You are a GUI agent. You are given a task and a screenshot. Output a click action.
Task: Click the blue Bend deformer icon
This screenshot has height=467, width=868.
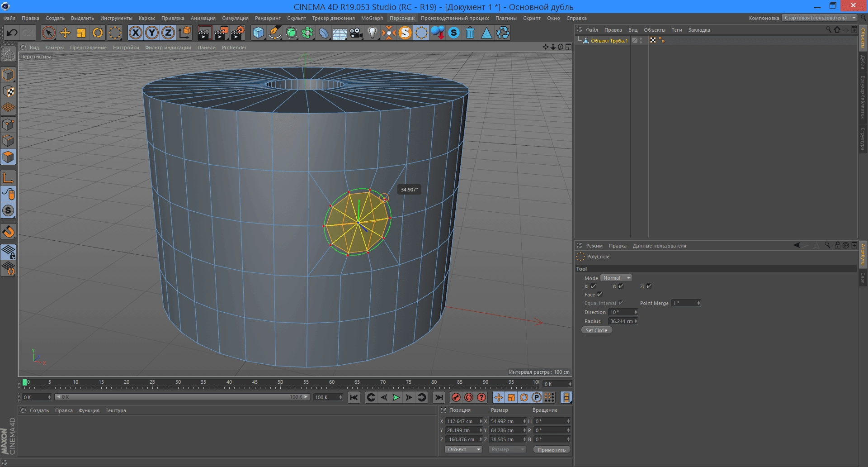324,33
